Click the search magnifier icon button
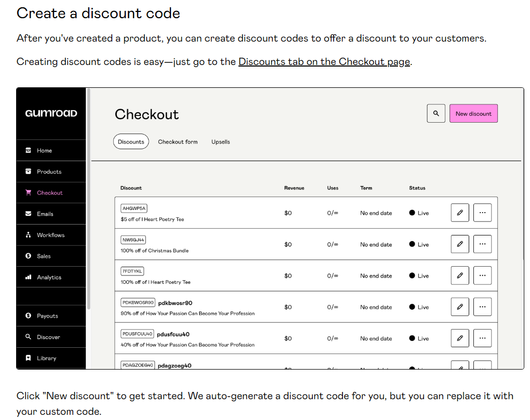The width and height of the screenshot is (530, 420). (436, 114)
